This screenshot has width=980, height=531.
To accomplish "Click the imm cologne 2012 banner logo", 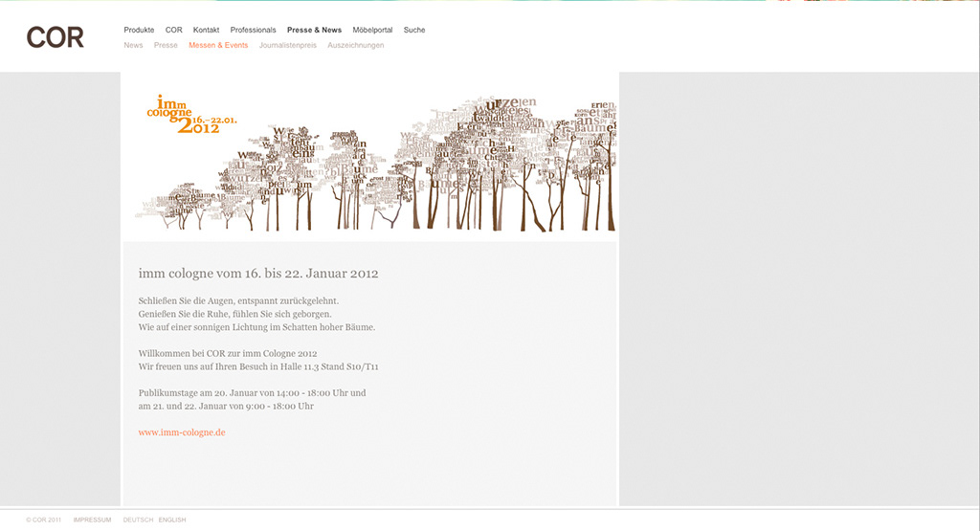I will (191, 115).
